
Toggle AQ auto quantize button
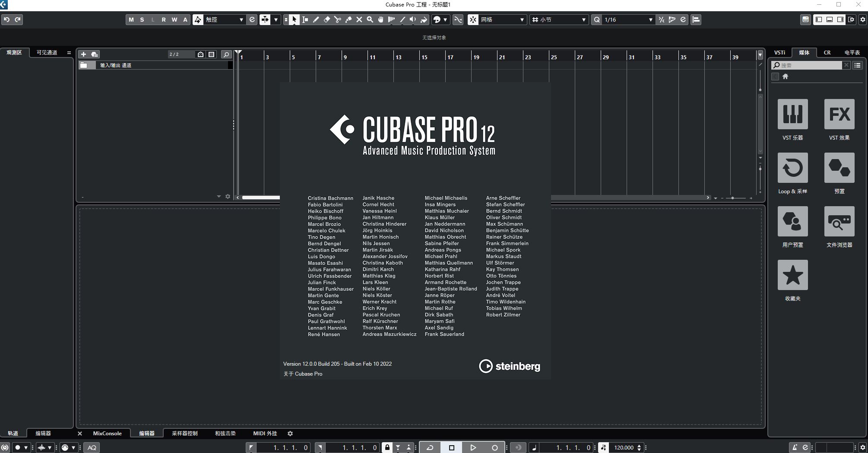point(92,447)
